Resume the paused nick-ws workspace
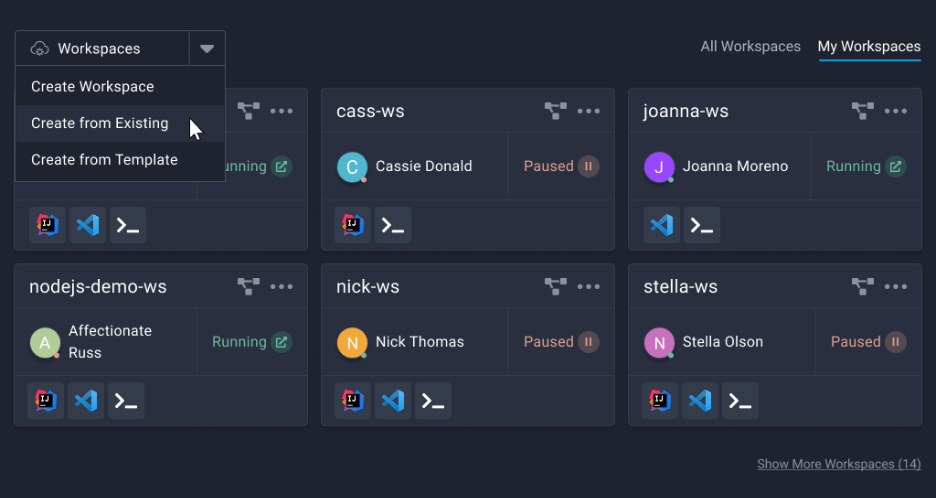936x498 pixels. pos(589,342)
